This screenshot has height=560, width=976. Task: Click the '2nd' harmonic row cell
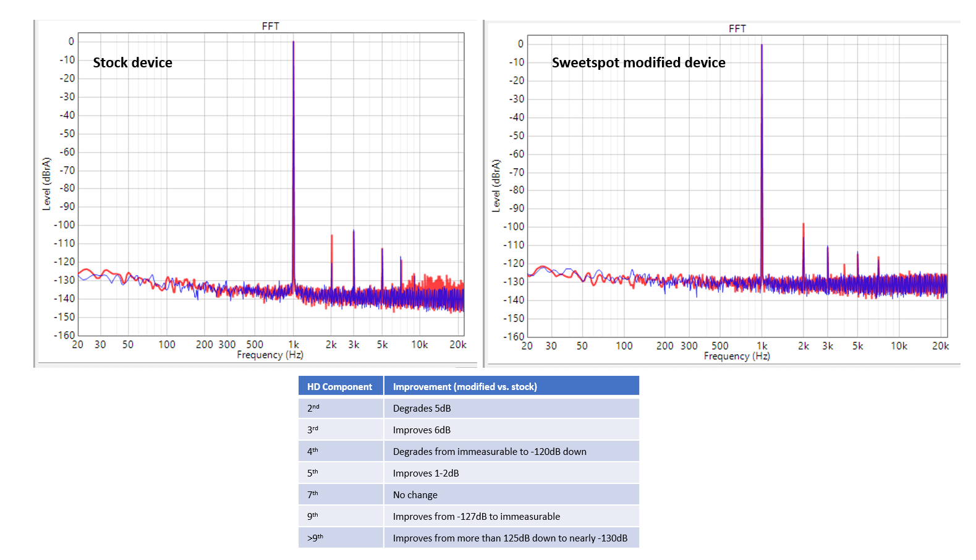(341, 408)
